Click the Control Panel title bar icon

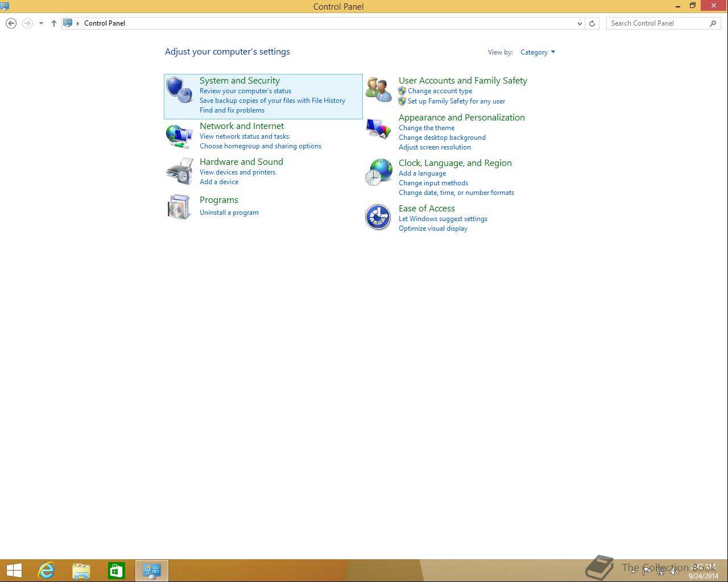click(x=5, y=6)
